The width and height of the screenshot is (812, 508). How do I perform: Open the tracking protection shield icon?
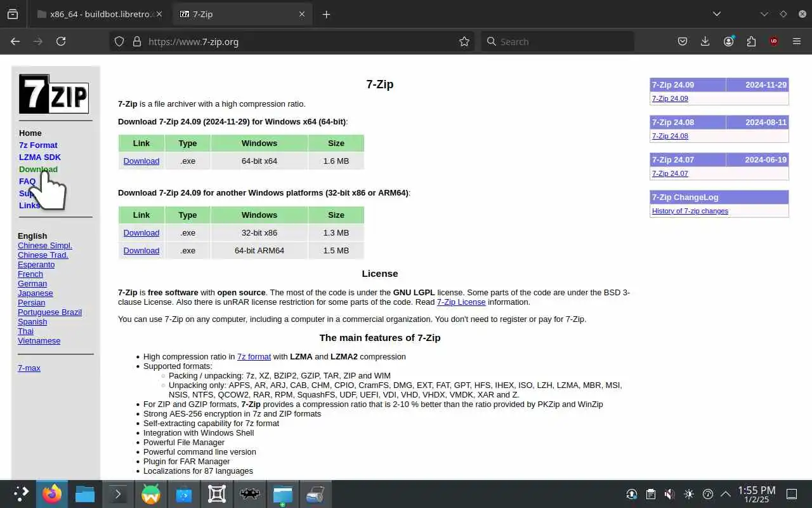coord(119,41)
